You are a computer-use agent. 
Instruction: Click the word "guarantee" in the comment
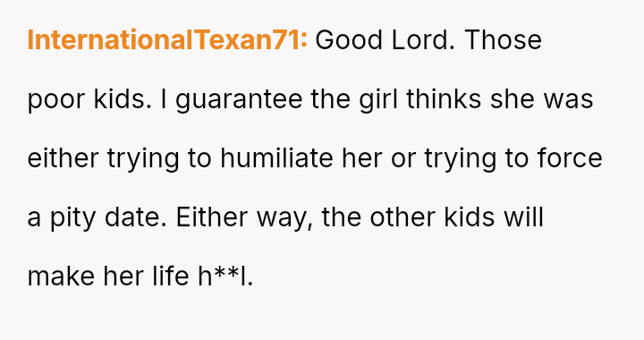(239, 99)
